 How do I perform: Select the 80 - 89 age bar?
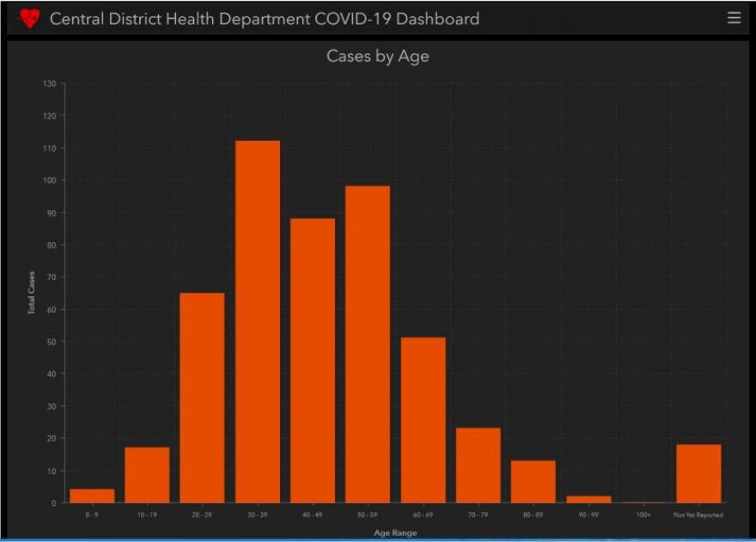point(533,481)
